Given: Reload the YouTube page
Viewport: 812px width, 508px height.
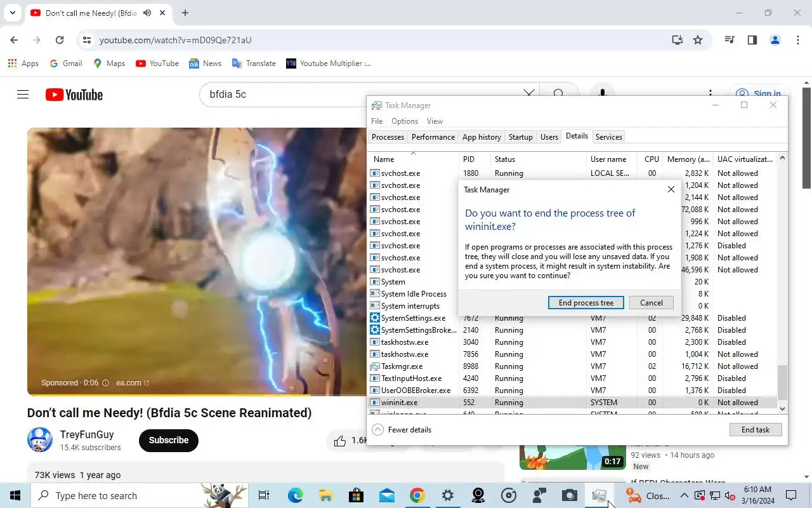Looking at the screenshot, I should pos(60,40).
